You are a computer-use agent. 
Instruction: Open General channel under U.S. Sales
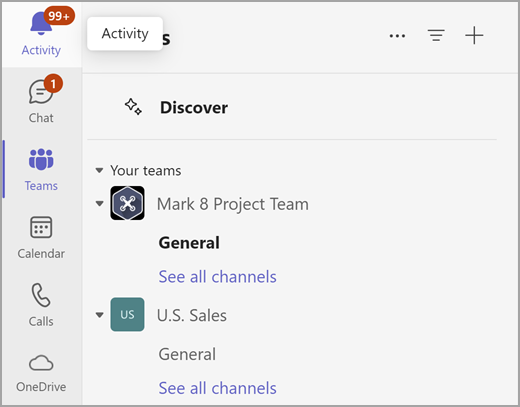[x=187, y=354]
